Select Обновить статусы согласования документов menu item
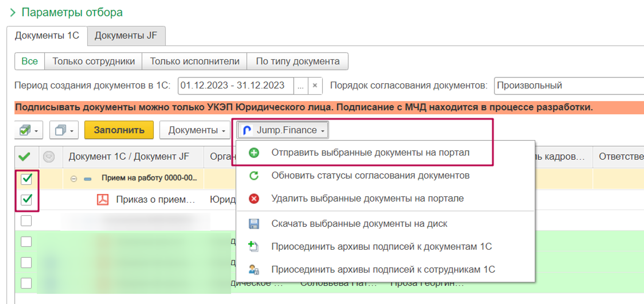This screenshot has width=644, height=304. tap(370, 176)
